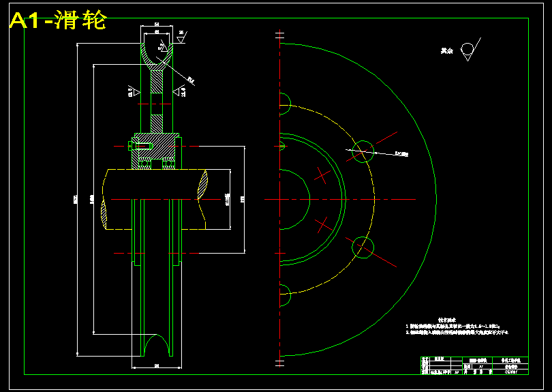The width and height of the screenshot is (552, 392).
Task: Pick the set screw on the hub's left side
Action: click(140, 145)
